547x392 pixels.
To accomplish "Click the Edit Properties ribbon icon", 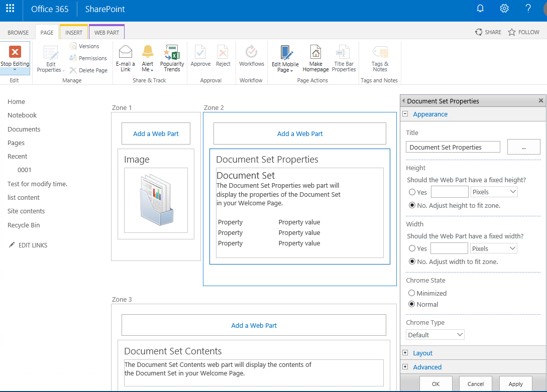I will (x=51, y=53).
